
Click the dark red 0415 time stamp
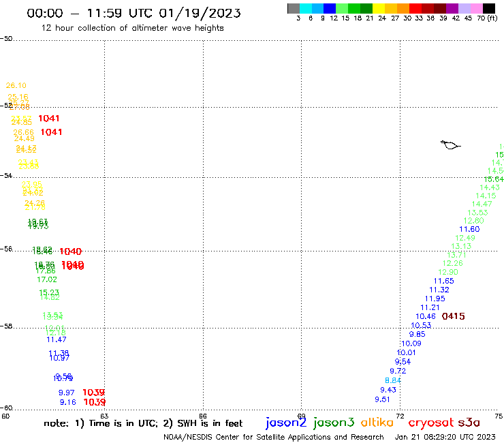click(x=454, y=316)
